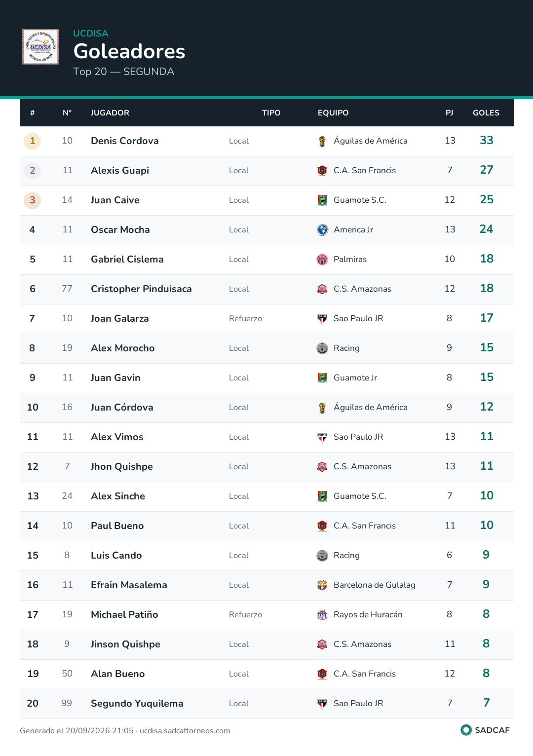Viewport: 533px width, 756px height.
Task: Click the Racing crest in Alex Morocho row
Action: (322, 348)
